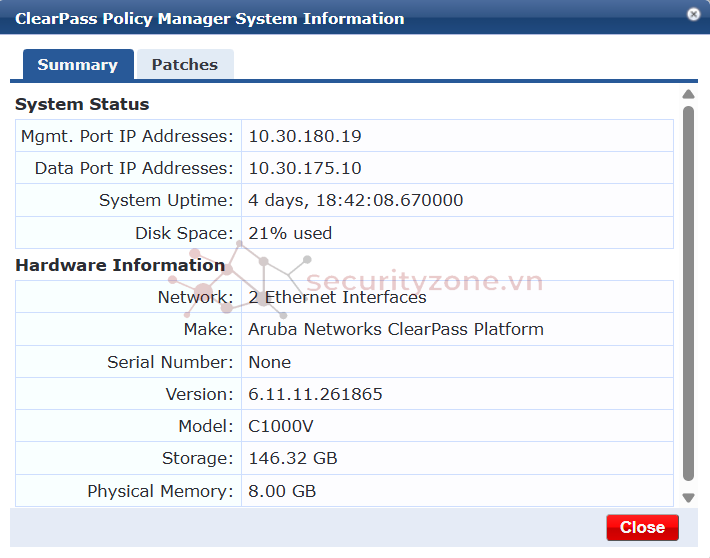The image size is (710, 558).
Task: Click the Data Port IP Addresses label
Action: point(134,168)
